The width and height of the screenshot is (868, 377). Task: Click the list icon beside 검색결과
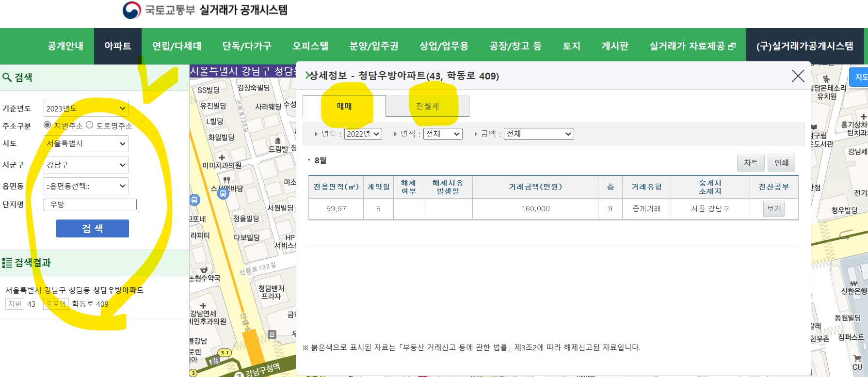[7, 263]
